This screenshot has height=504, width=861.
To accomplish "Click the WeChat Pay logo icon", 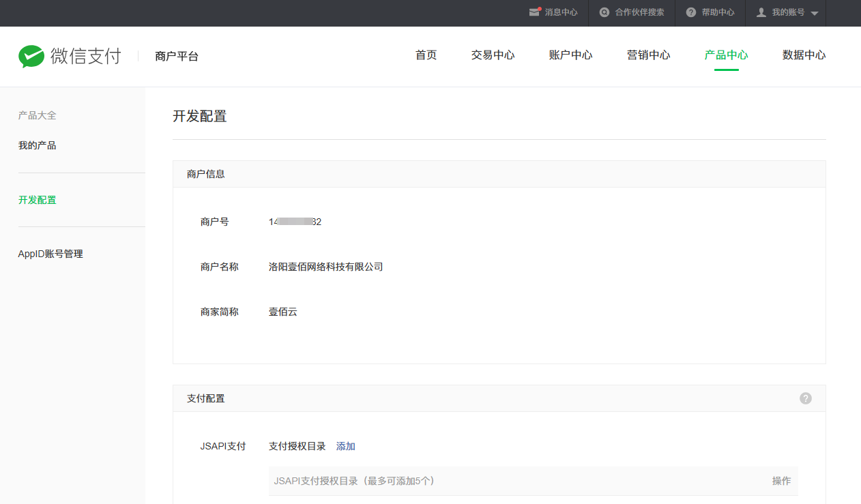I will coord(31,57).
